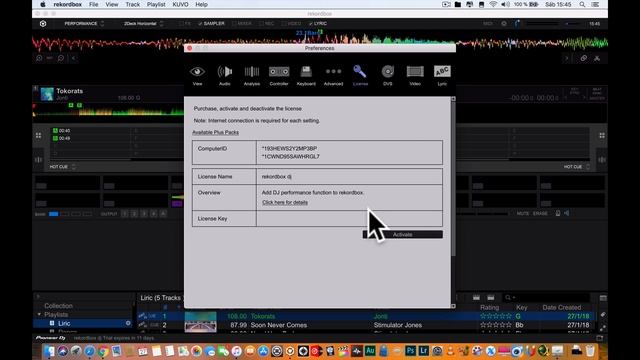640x360 pixels.
Task: Focus the License Key input field
Action: click(x=349, y=219)
